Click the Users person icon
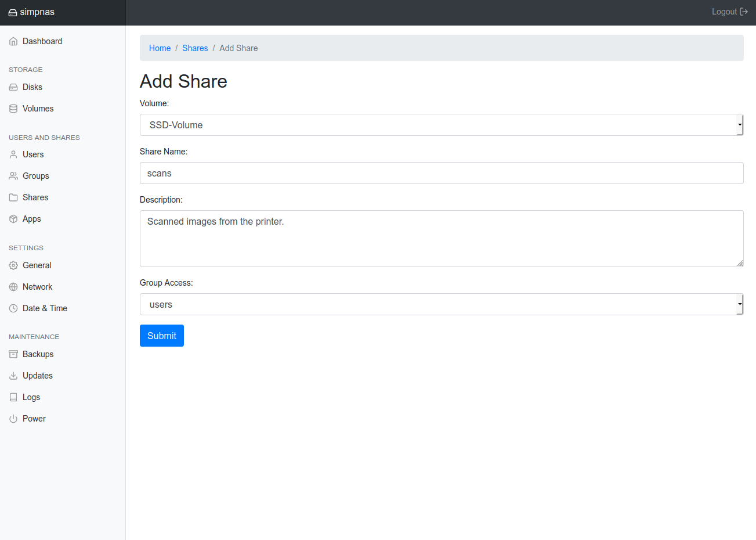The image size is (756, 540). click(x=13, y=154)
